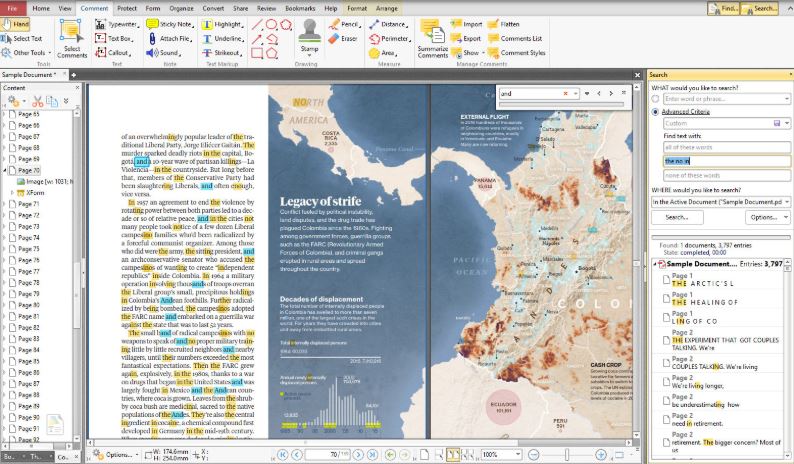Collapse the Page 70 tree node
The width and height of the screenshot is (794, 464).
[5, 171]
